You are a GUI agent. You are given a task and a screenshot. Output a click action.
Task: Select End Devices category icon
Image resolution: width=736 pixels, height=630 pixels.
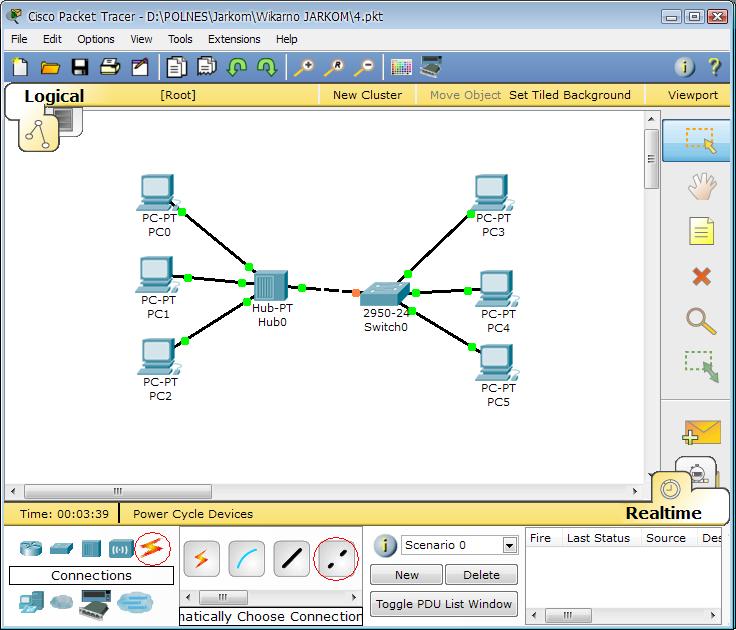(x=31, y=602)
